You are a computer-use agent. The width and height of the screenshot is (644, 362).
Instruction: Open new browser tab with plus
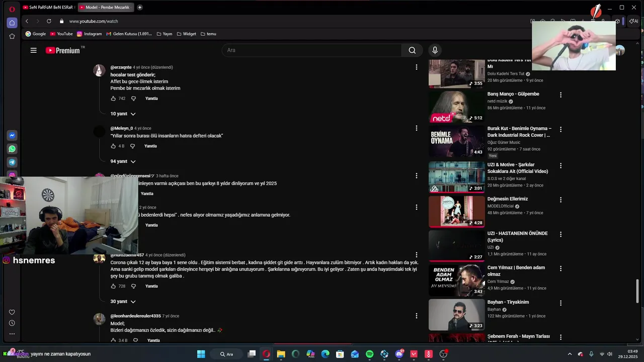coord(140,8)
